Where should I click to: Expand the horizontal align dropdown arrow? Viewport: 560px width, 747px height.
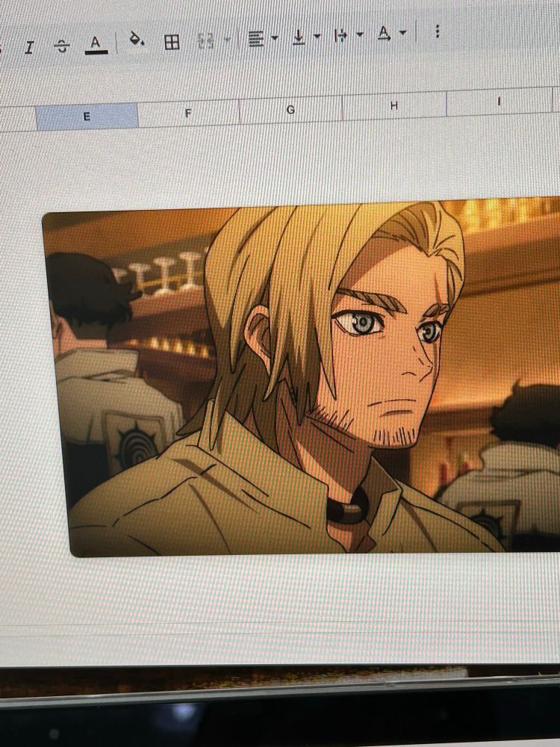[x=275, y=37]
